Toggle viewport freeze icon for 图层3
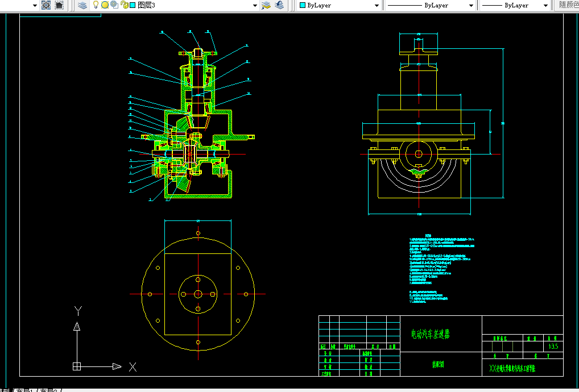This screenshot has height=392, width=579. click(114, 5)
